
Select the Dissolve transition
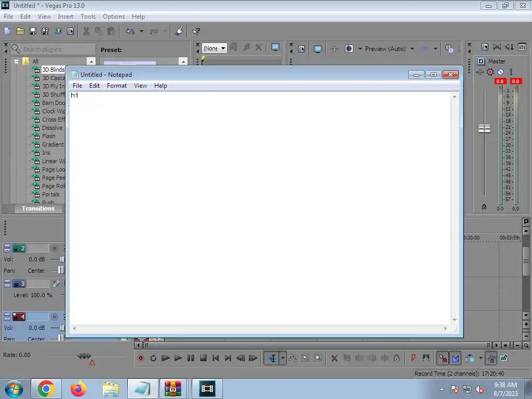click(52, 128)
